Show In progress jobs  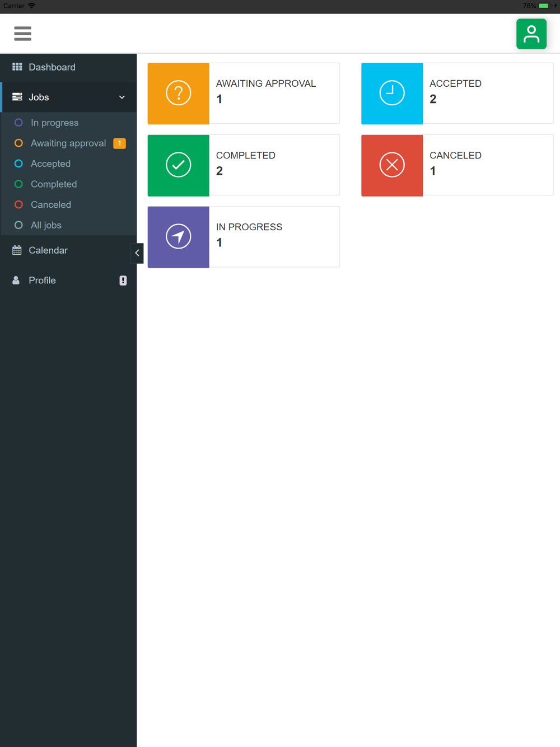68,123
